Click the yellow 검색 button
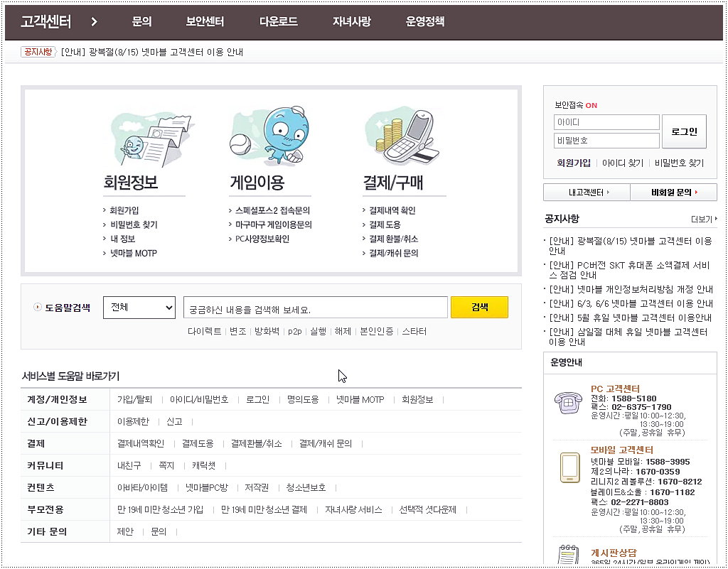The height and width of the screenshot is (569, 728). (479, 307)
